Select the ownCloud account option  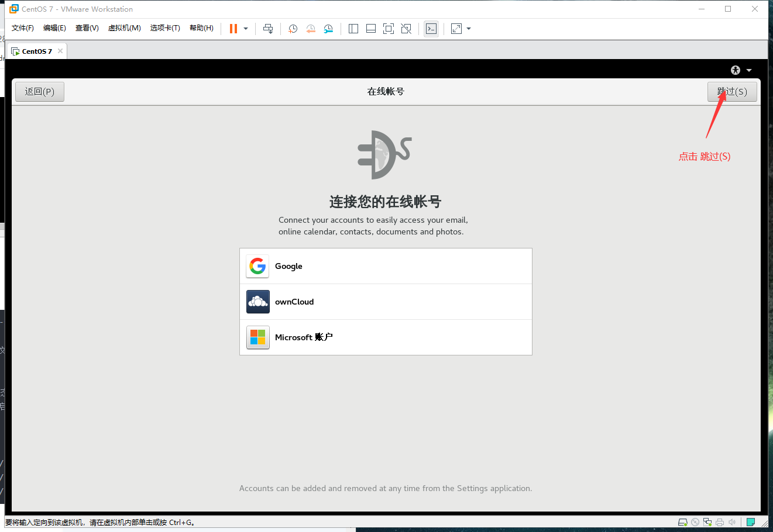coord(386,302)
